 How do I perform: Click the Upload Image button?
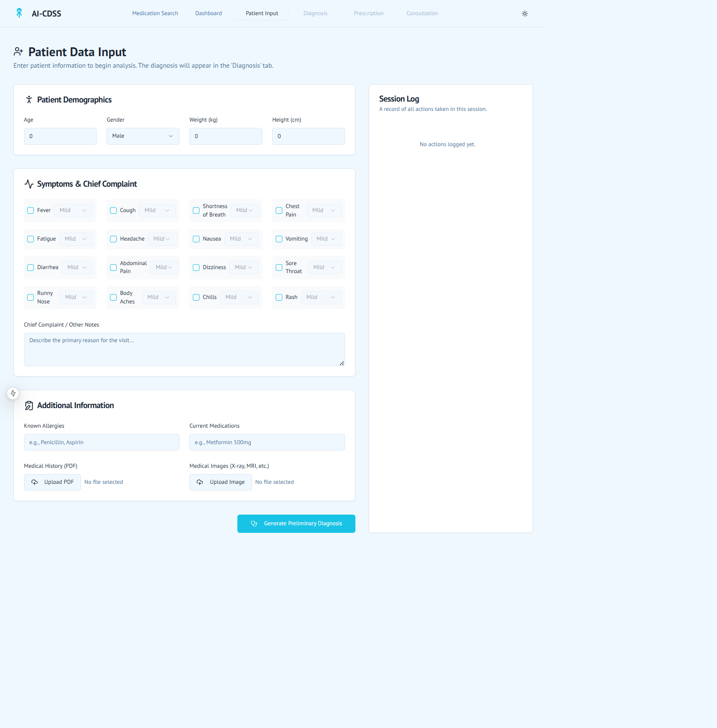pyautogui.click(x=220, y=482)
